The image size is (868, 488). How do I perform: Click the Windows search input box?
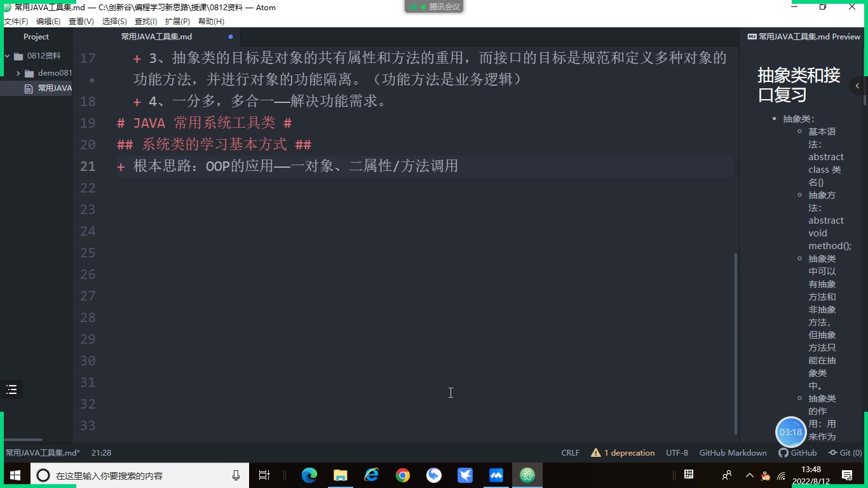coord(140,475)
